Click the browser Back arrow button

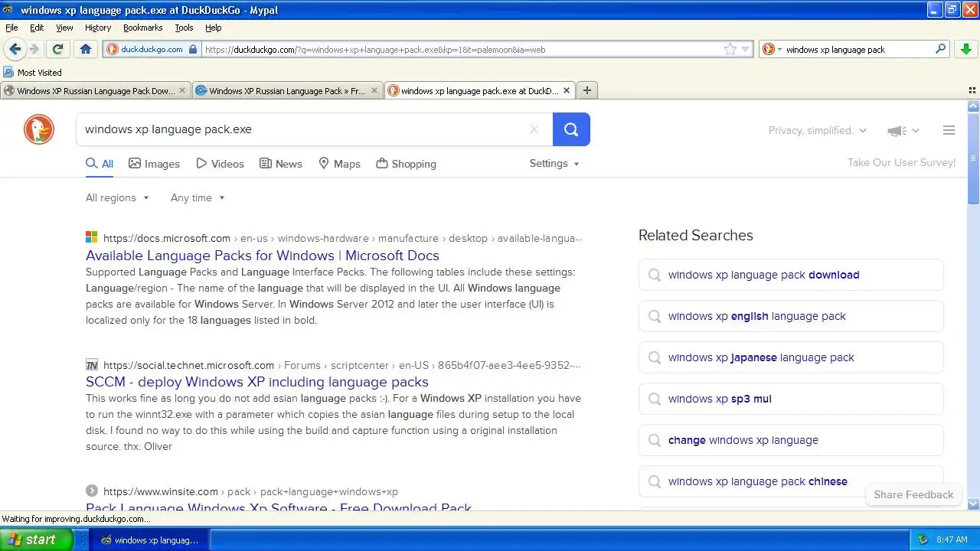coord(15,49)
